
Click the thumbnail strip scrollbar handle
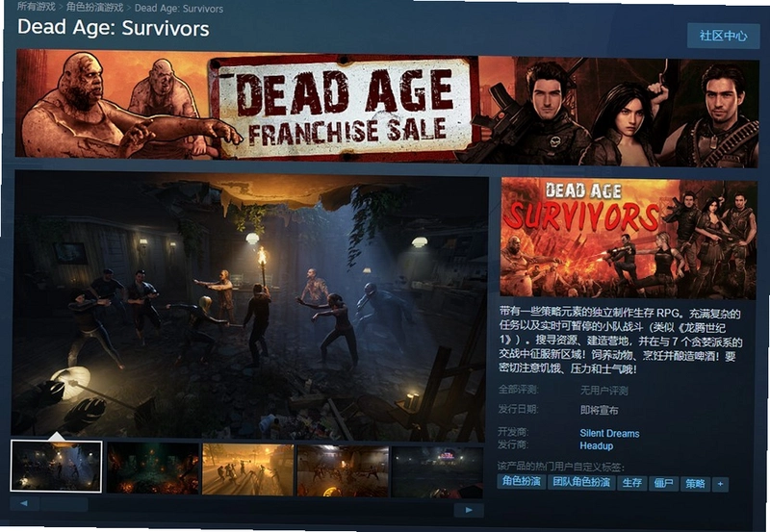coord(64,504)
